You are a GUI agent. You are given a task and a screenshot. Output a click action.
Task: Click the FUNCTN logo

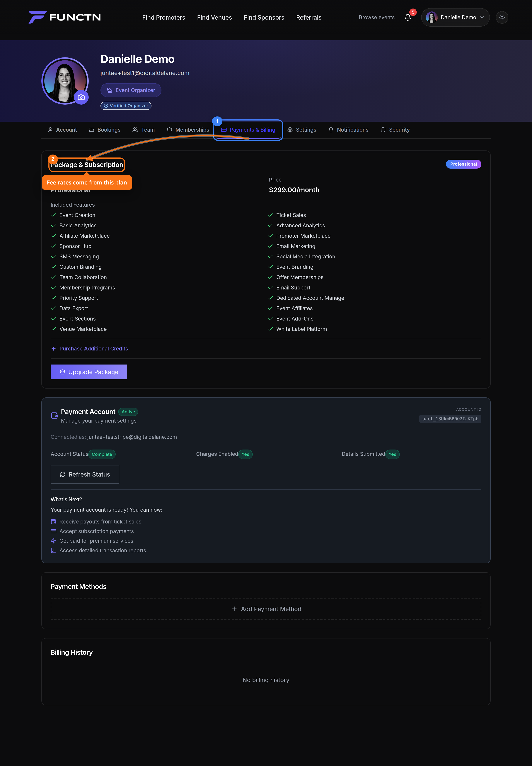pos(65,17)
